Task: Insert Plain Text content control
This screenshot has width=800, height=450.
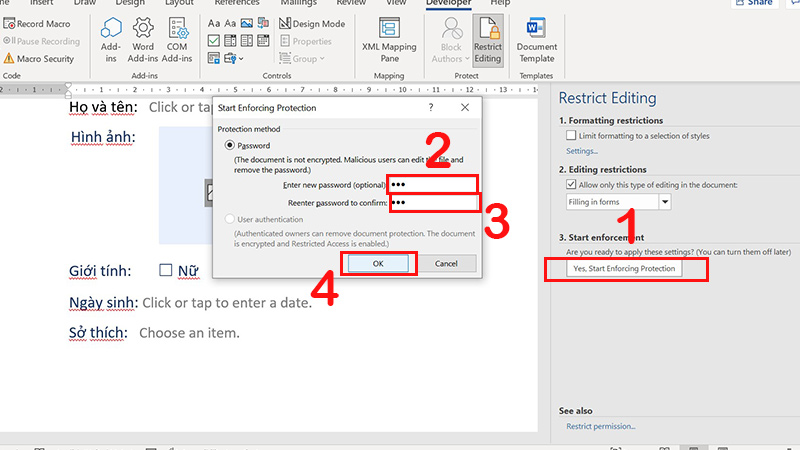Action: coord(230,23)
